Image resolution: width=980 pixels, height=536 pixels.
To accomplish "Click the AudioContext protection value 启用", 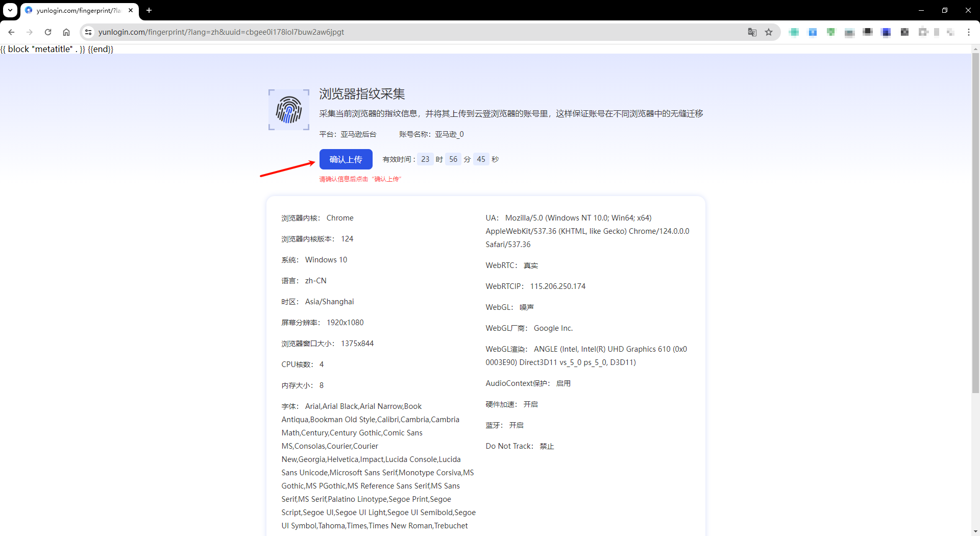I will pyautogui.click(x=563, y=383).
